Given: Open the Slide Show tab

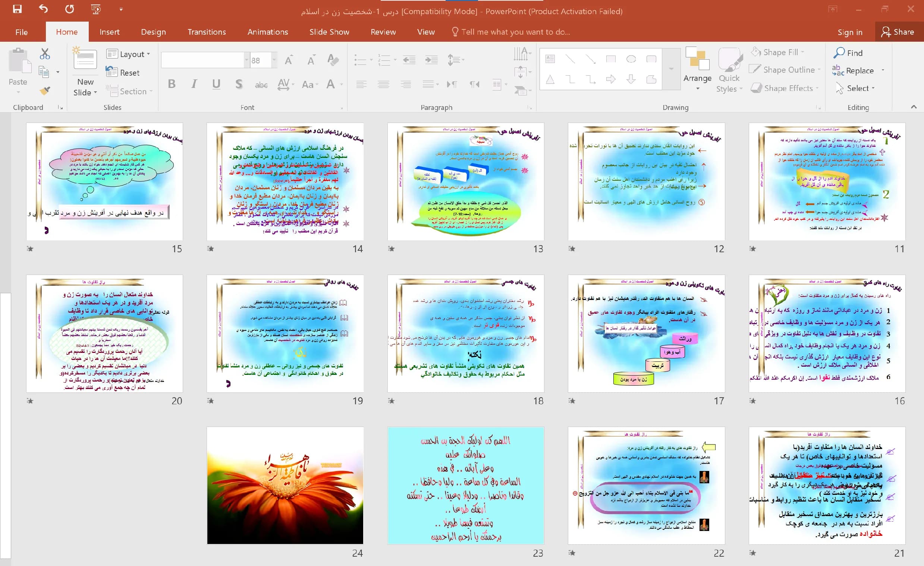Looking at the screenshot, I should pyautogui.click(x=329, y=32).
